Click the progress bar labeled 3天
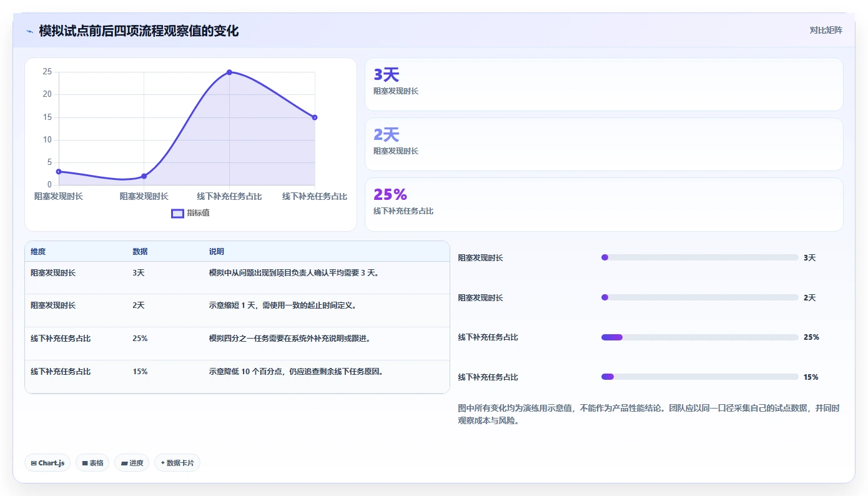Screen dimensions: 868x496 (x=700, y=257)
